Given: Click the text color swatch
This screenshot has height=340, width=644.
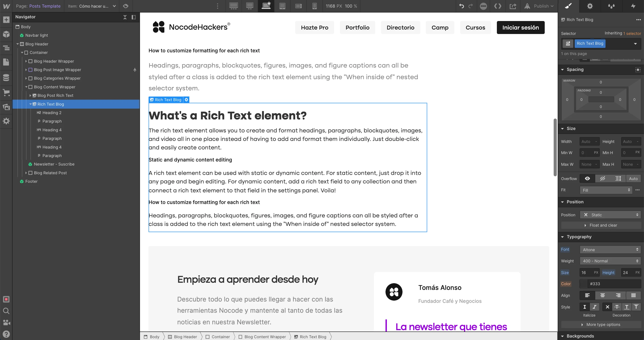Looking at the screenshot, I should (x=584, y=284).
